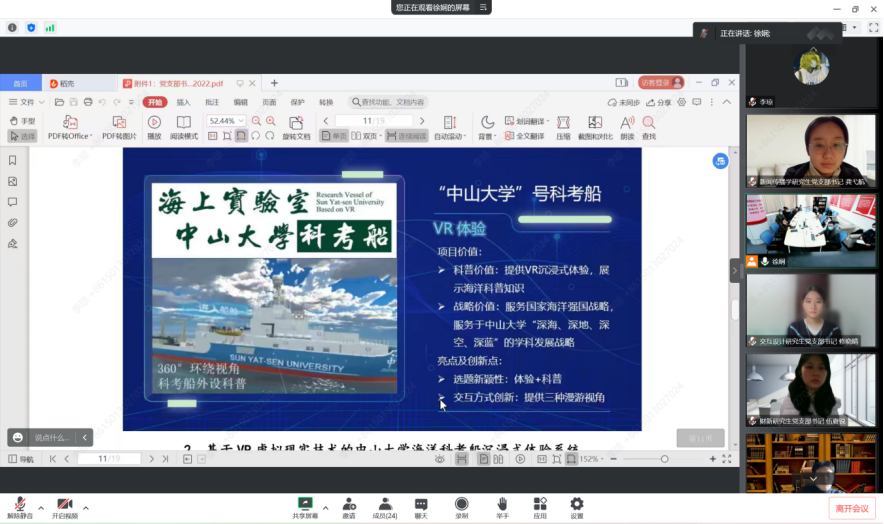The image size is (884, 524).
Task: Open thumbnail panel in left sidebar
Action: (x=12, y=182)
